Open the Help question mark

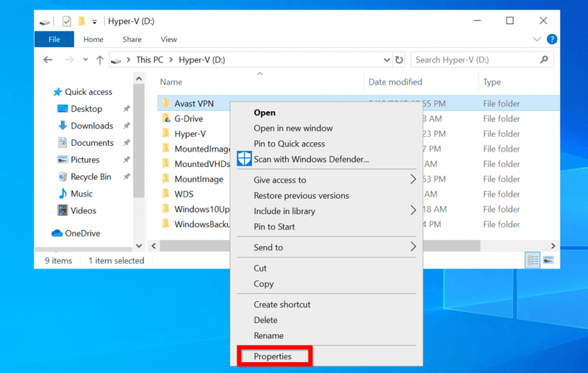click(x=552, y=39)
